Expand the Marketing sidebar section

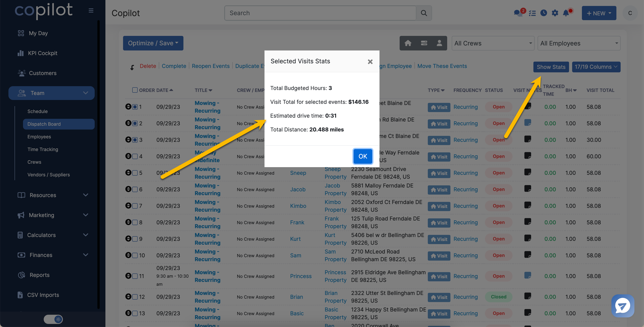pyautogui.click(x=52, y=215)
